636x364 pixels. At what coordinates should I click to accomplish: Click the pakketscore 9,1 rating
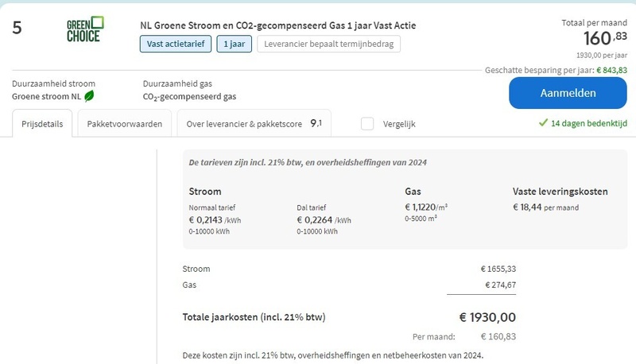pos(316,123)
